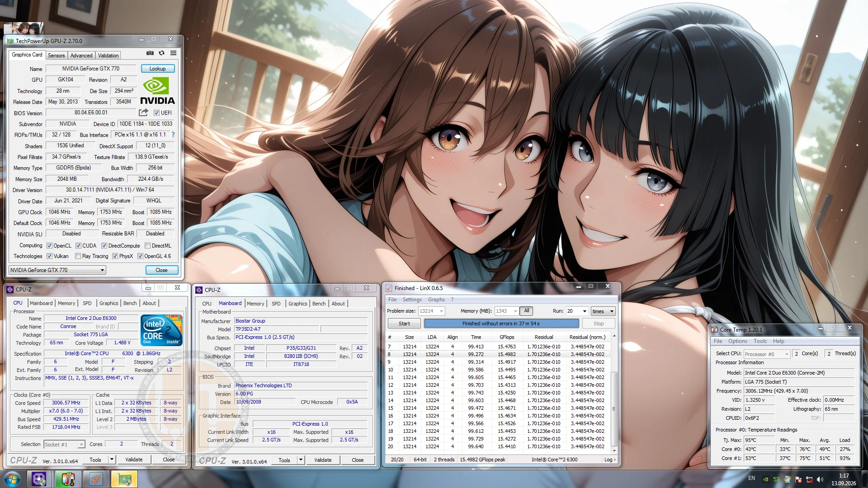Click the CPU-Z taskbar icon
The height and width of the screenshot is (488, 868).
click(38, 479)
